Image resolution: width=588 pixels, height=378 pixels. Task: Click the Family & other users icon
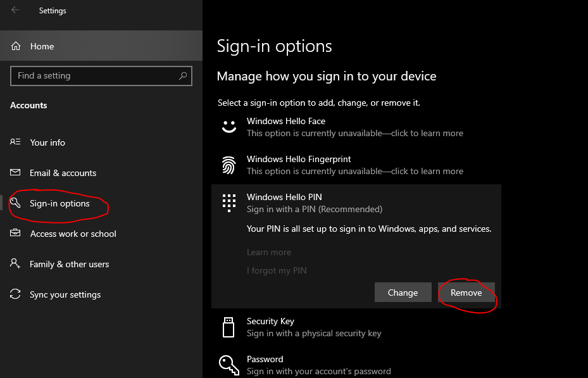point(15,263)
